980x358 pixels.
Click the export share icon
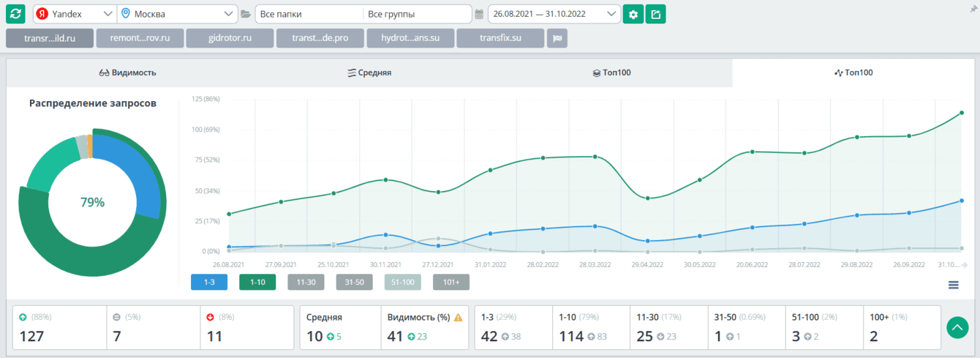point(655,14)
